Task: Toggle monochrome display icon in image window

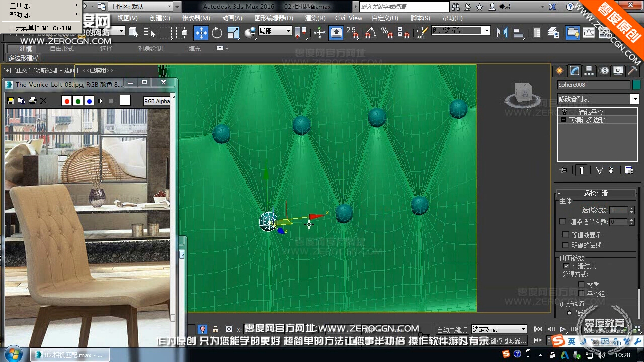Action: [x=111, y=101]
